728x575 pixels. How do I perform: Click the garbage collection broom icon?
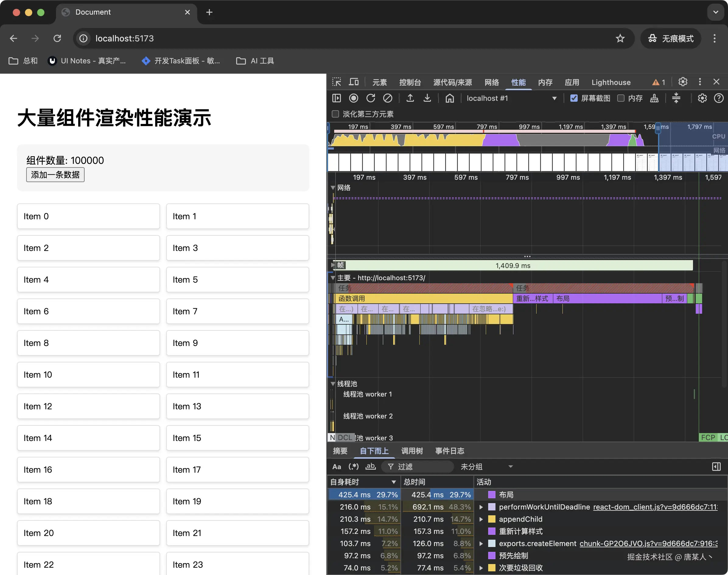tap(654, 98)
